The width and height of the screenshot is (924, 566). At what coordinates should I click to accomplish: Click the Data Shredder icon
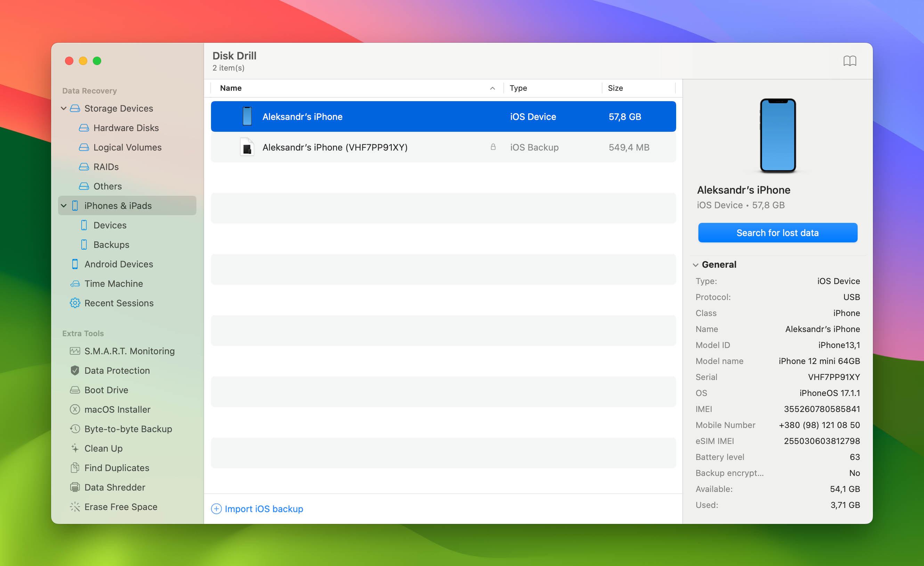click(x=75, y=487)
